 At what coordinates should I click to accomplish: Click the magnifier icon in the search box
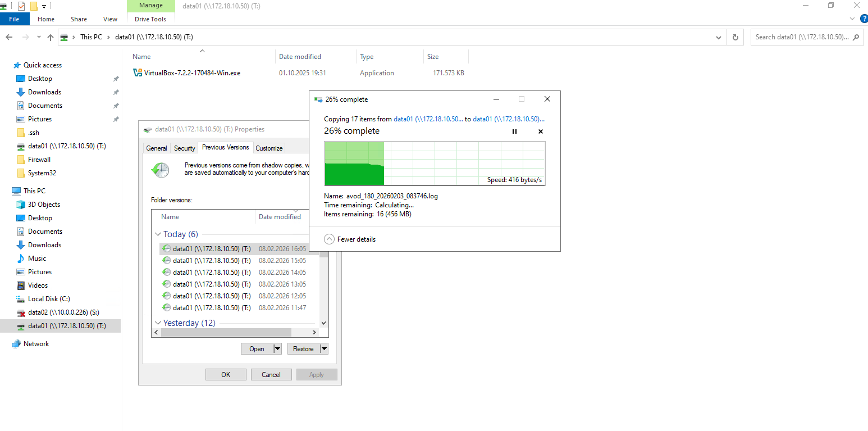coord(856,37)
